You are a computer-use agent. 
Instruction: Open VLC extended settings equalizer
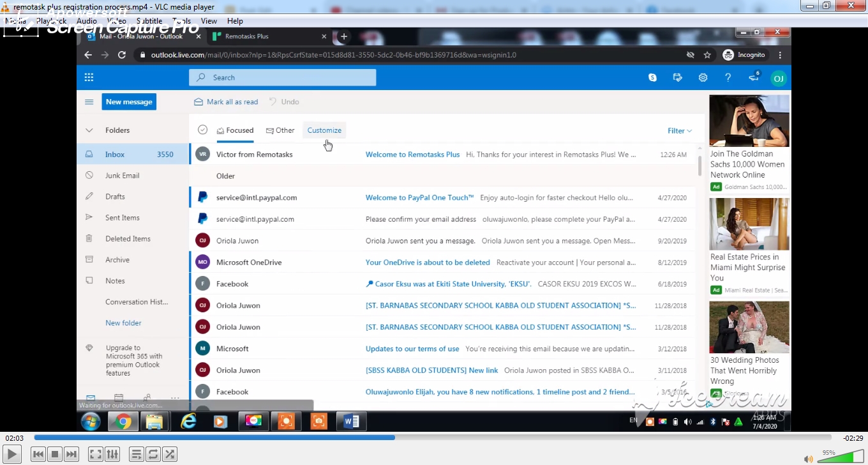[x=112, y=454]
